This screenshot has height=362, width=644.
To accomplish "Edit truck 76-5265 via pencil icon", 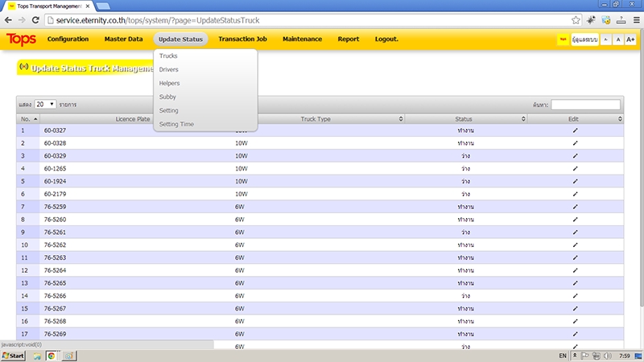I will 575,283.
